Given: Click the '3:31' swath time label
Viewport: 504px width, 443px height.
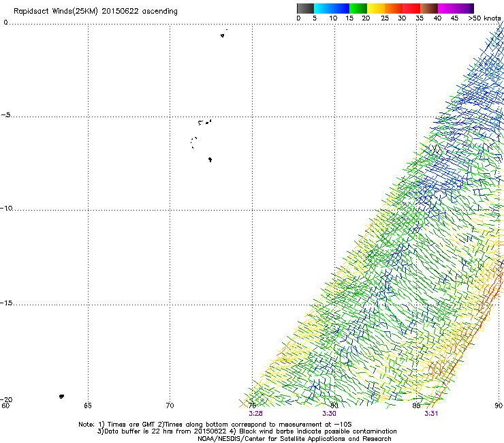Looking at the screenshot, I should click(431, 414).
